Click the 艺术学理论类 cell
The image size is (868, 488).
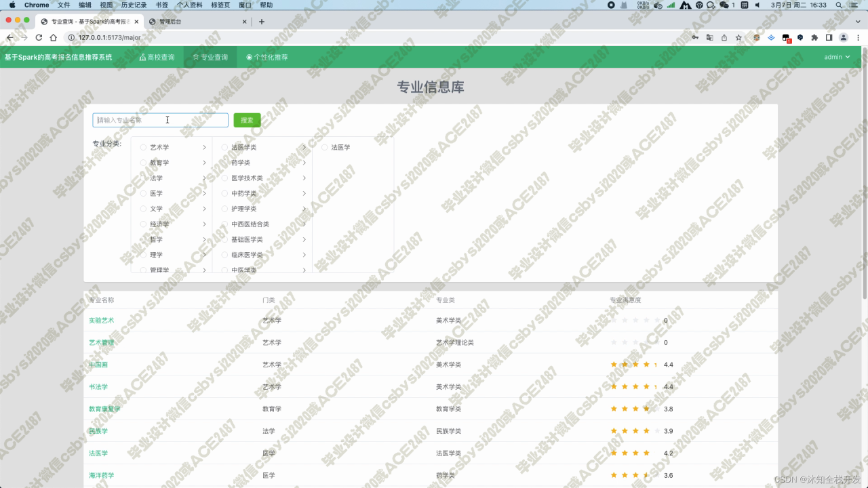(455, 342)
